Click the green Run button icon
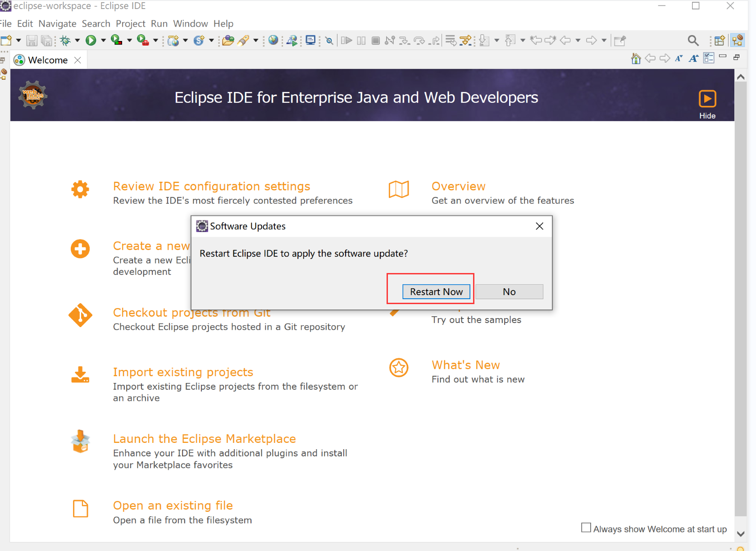756x551 pixels. (x=91, y=41)
